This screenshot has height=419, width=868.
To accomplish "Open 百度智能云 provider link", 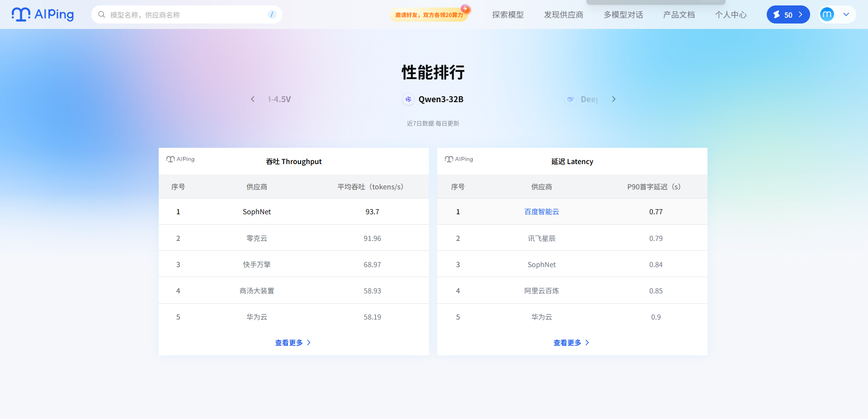I will click(542, 212).
